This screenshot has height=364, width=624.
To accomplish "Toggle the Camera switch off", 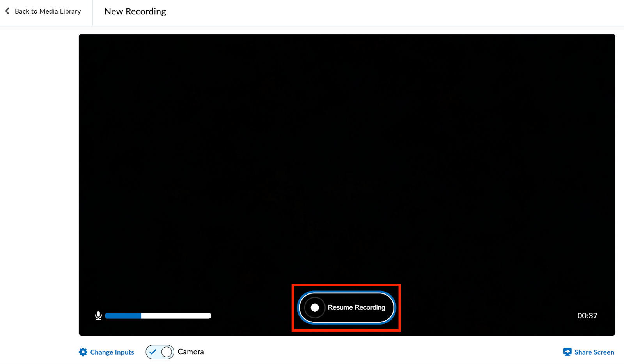I will coord(160,352).
